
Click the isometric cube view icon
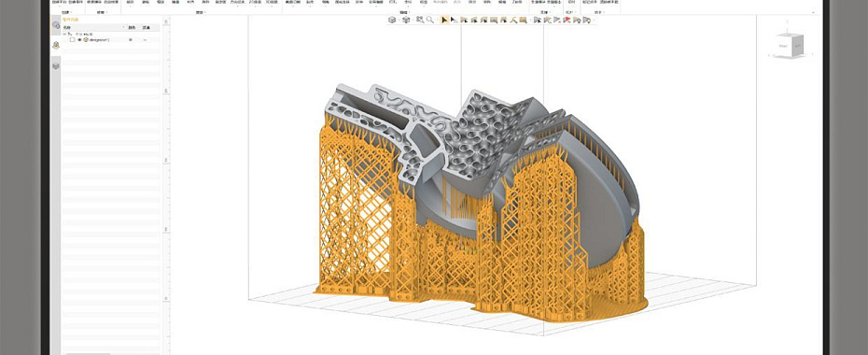click(x=392, y=20)
